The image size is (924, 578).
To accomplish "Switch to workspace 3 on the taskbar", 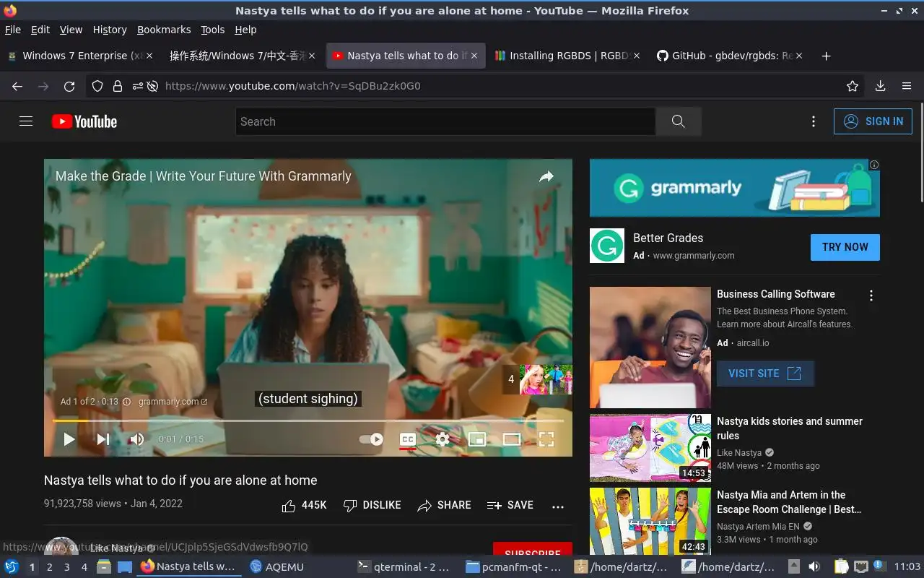I will click(66, 567).
